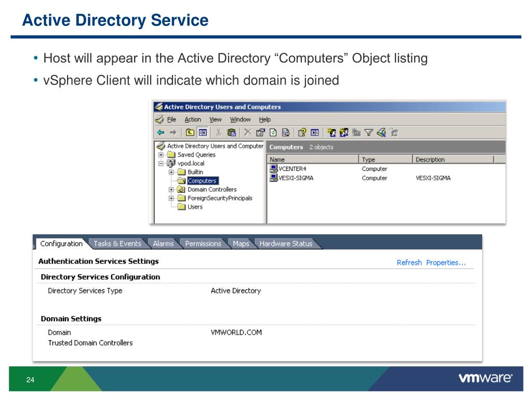Sort by the Description column header

[x=453, y=159]
